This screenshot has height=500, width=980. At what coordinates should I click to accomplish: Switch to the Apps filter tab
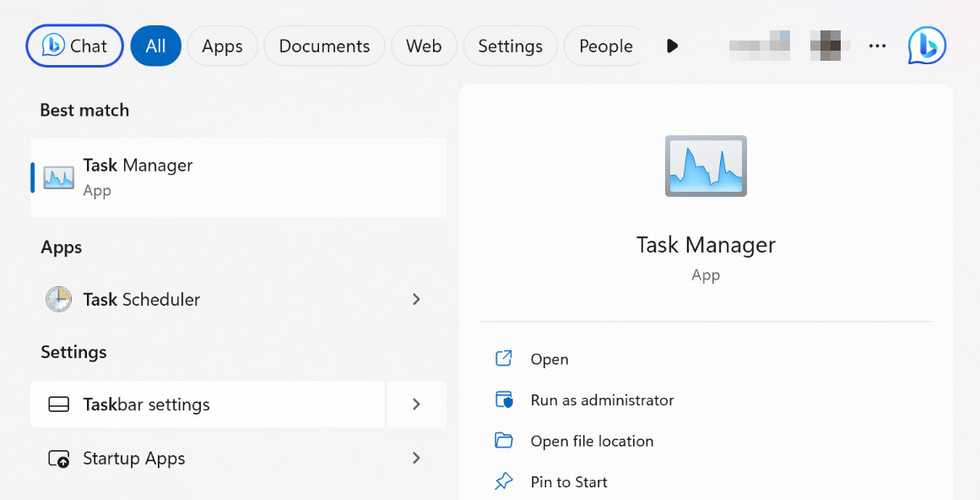[x=222, y=46]
